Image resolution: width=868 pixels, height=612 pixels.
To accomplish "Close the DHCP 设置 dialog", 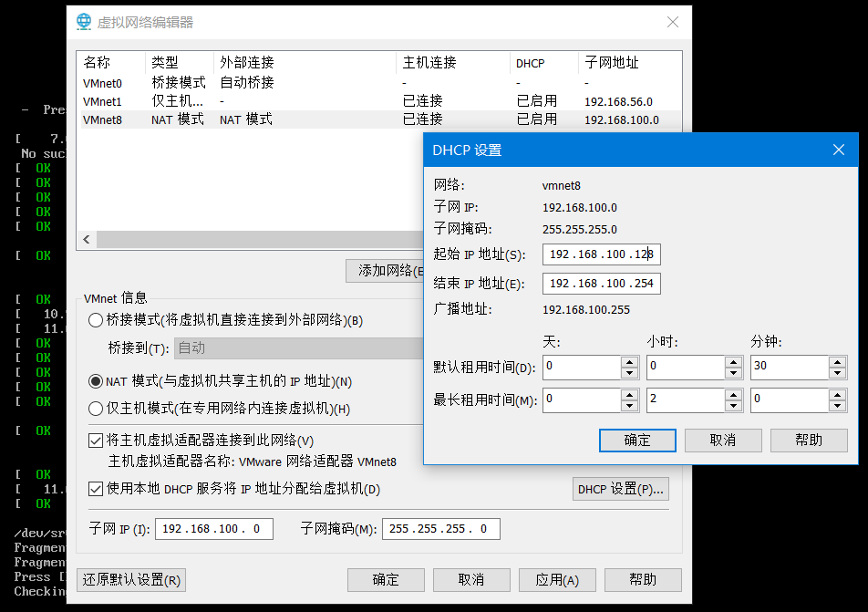I will (x=839, y=150).
